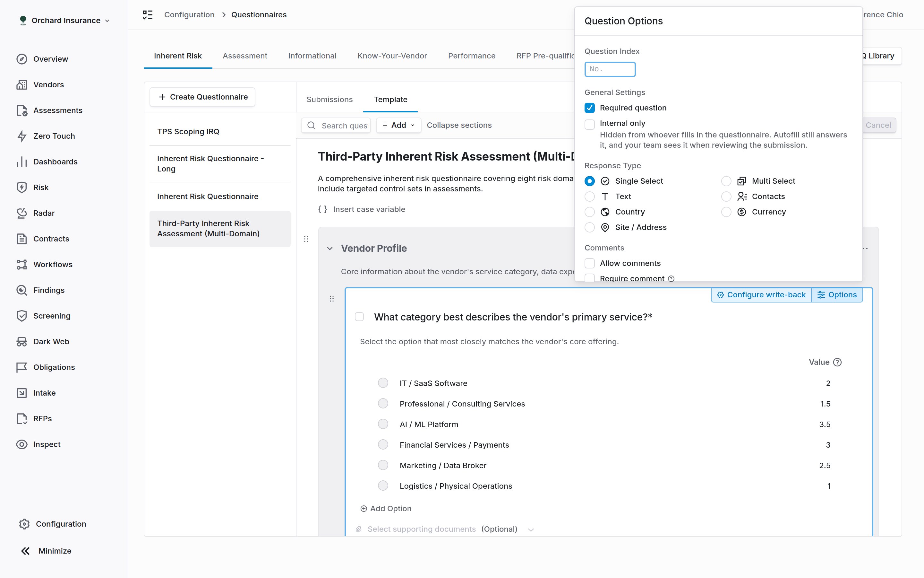Click Configure write-back button
This screenshot has height=578, width=924.
761,295
